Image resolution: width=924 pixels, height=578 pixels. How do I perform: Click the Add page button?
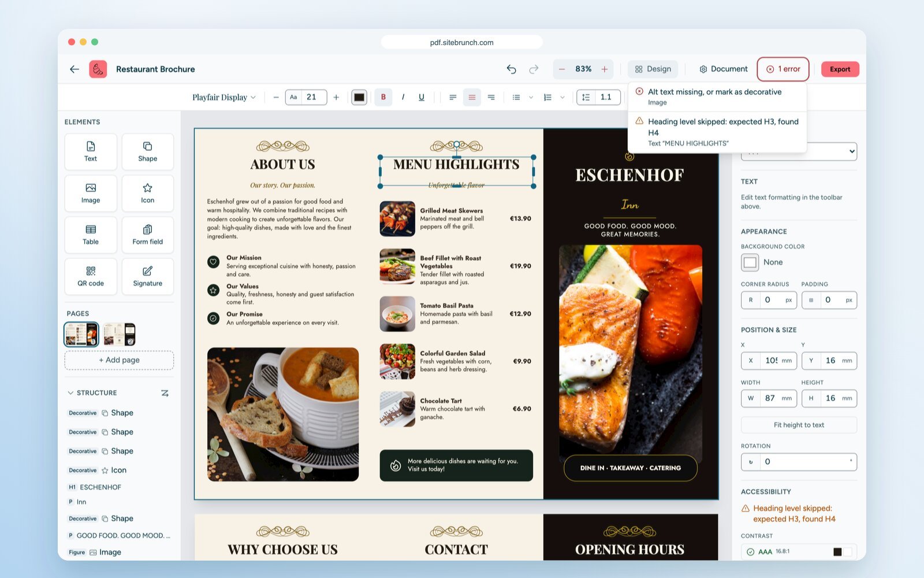click(x=119, y=360)
